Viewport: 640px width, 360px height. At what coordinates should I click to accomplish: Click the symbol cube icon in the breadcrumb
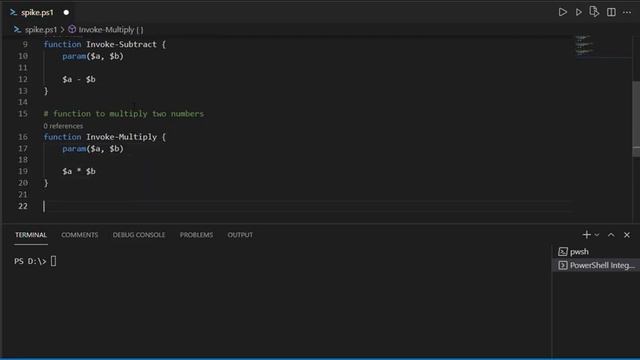click(x=72, y=29)
